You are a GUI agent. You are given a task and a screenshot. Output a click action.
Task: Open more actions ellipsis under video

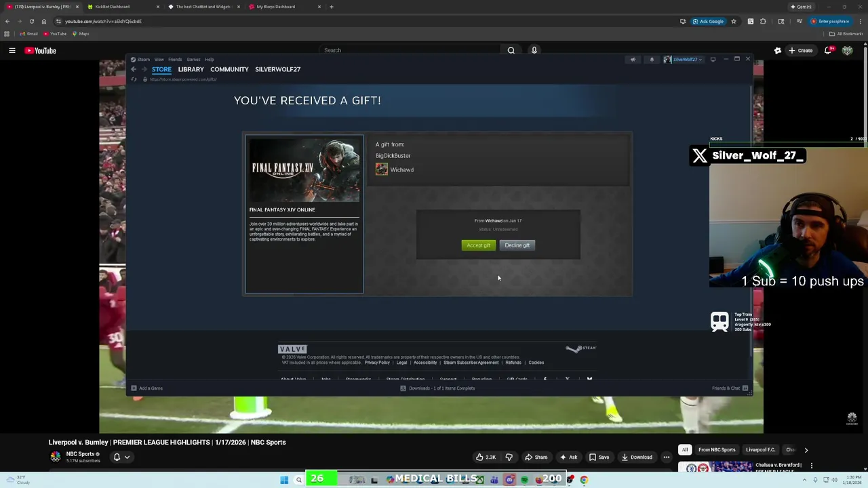click(x=667, y=457)
